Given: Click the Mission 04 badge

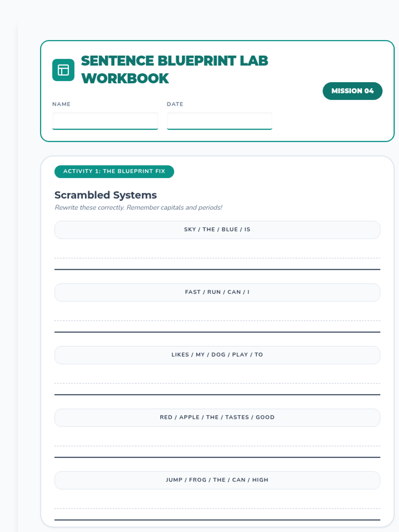Looking at the screenshot, I should 352,91.
